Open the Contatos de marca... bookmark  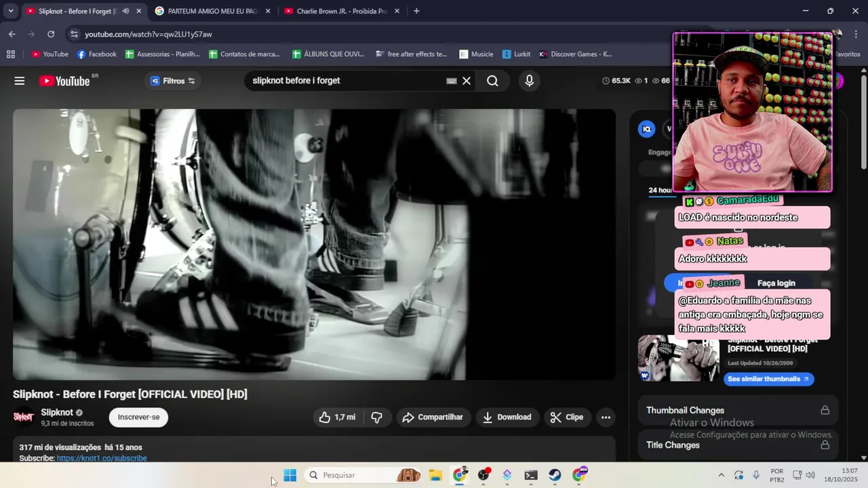(245, 54)
